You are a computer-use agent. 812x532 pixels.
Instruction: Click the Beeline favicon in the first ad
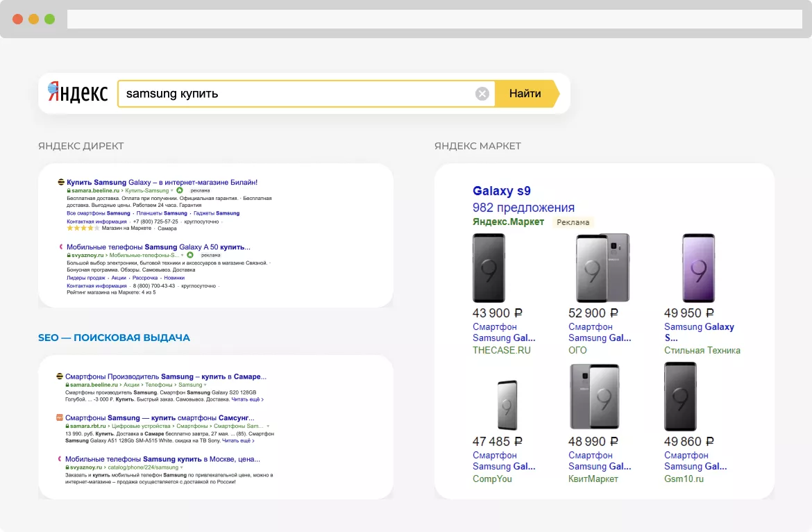pos(61,182)
